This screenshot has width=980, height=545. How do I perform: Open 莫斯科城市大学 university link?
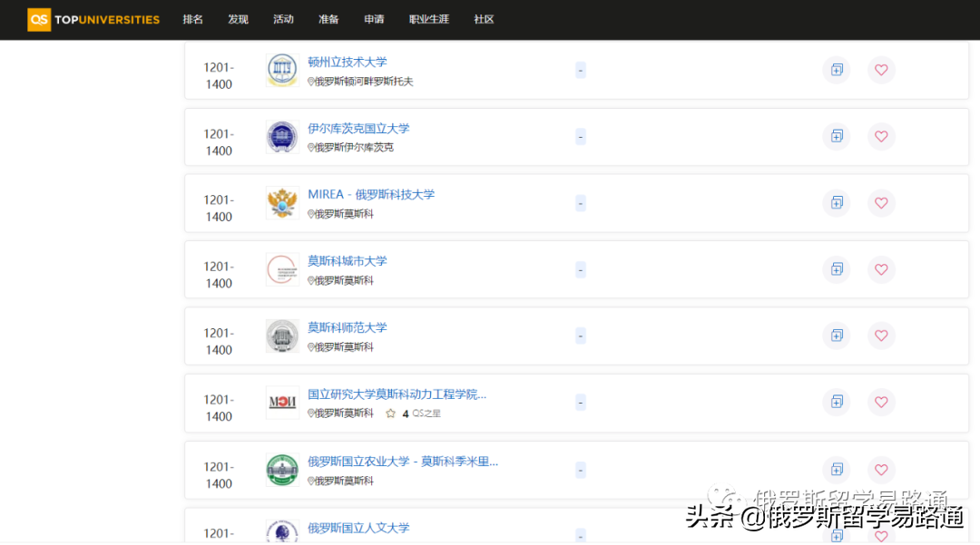(x=348, y=261)
